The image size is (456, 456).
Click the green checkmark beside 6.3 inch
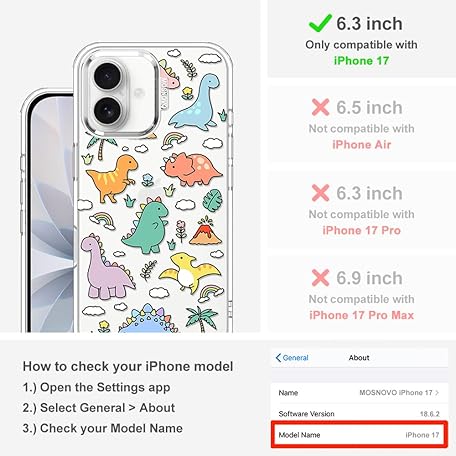[320, 23]
